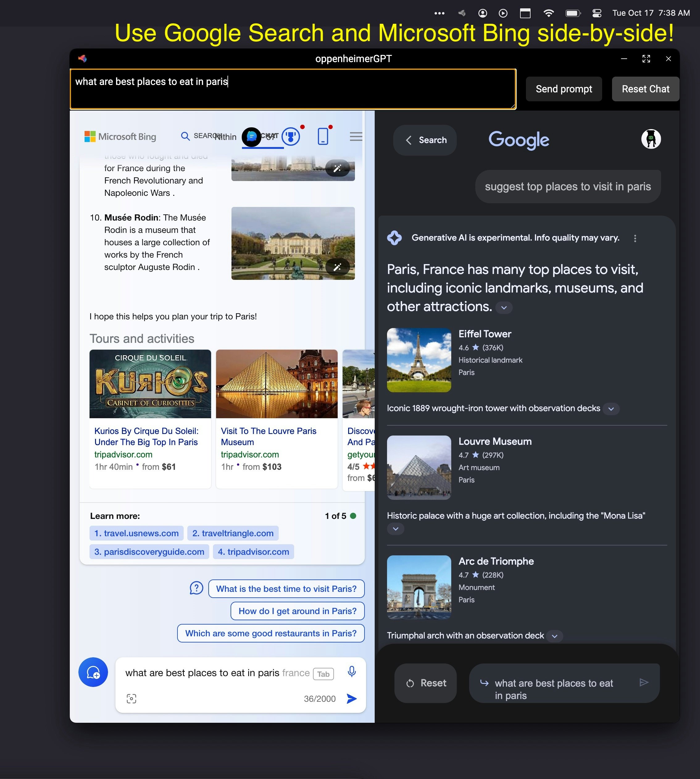This screenshot has width=700, height=779.
Task: Go back using Google Search button
Action: [x=425, y=140]
